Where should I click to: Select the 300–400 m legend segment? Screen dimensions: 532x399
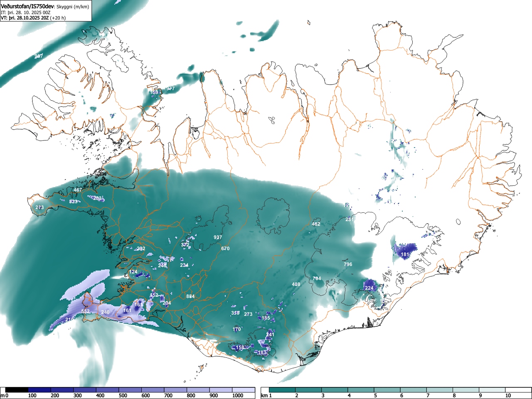coord(85,390)
